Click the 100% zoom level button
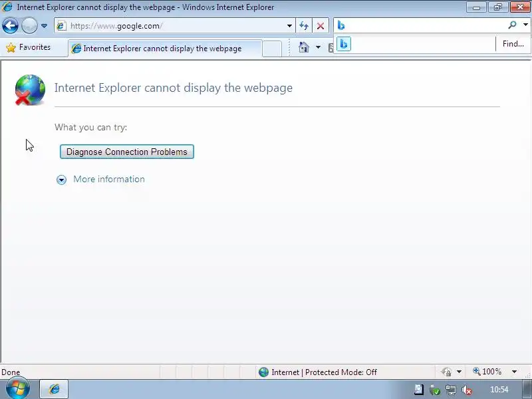 click(x=487, y=372)
